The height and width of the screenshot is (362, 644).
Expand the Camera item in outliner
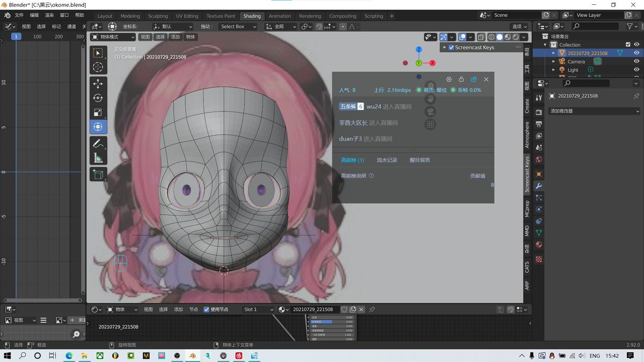(554, 62)
